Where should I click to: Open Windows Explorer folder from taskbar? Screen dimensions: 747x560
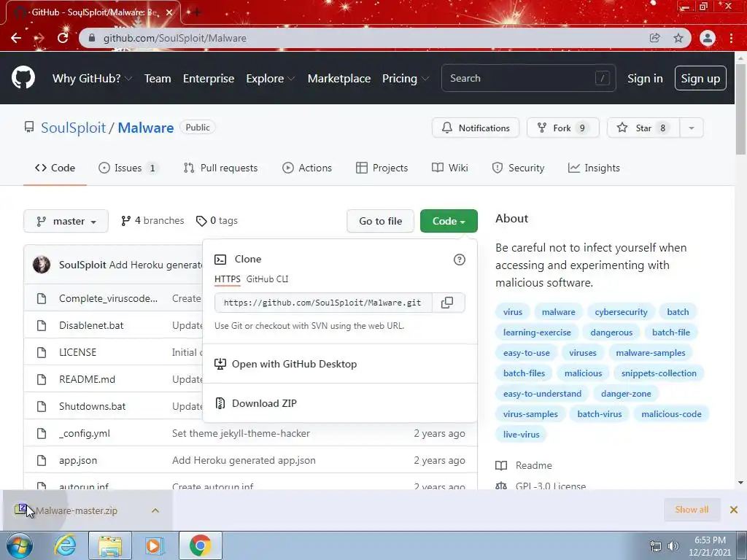pos(110,546)
